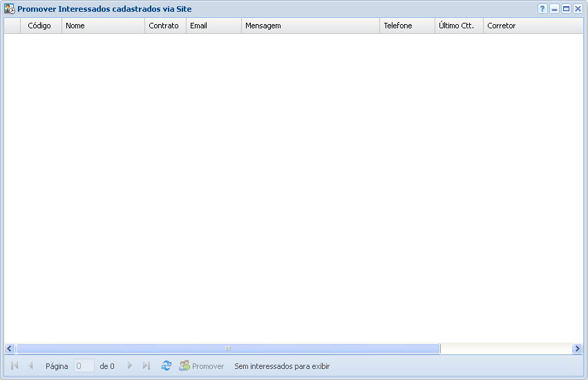
Task: Open help with question mark icon
Action: 542,9
